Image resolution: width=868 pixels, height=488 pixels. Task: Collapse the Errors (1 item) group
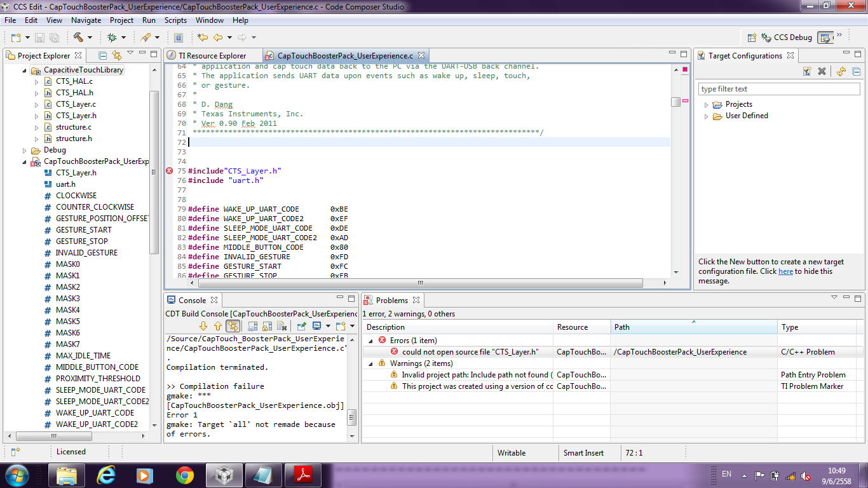(370, 341)
